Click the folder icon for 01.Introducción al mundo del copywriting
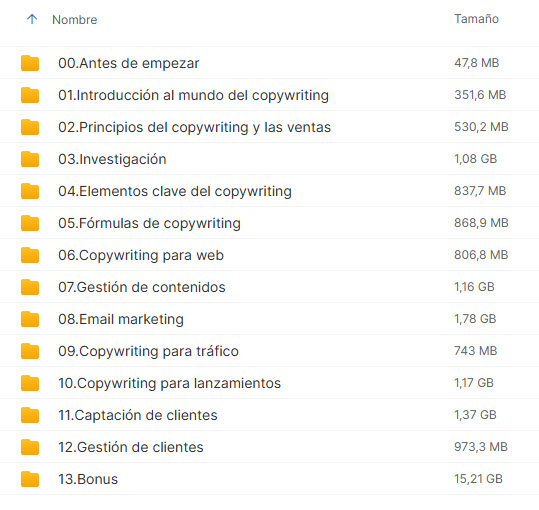This screenshot has height=510, width=539. click(x=30, y=95)
